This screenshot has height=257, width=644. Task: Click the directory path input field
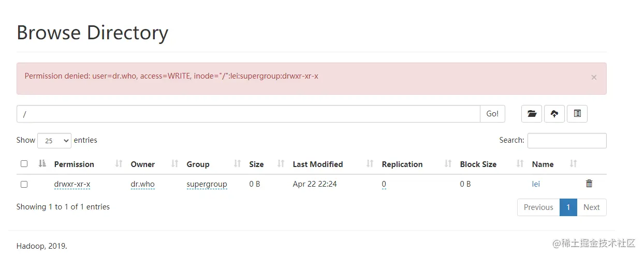248,114
